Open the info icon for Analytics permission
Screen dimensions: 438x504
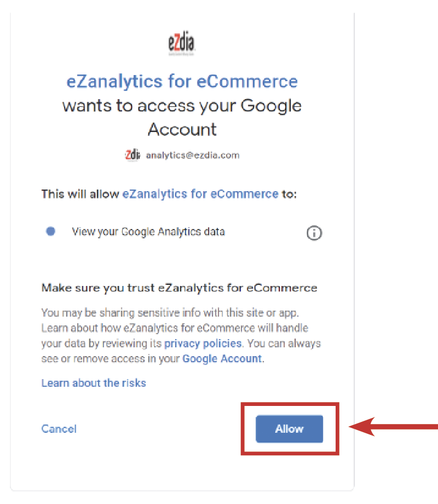point(314,233)
